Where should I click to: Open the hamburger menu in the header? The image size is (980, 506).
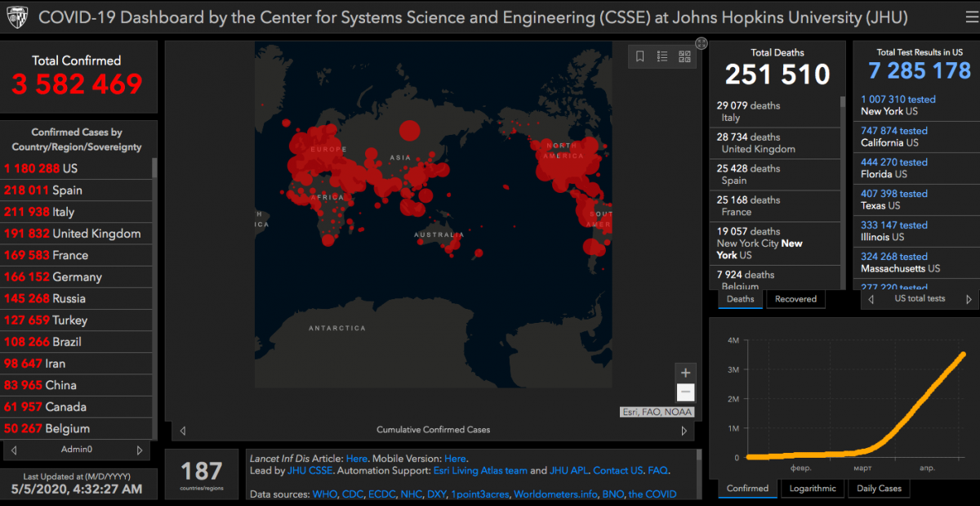[x=970, y=16]
